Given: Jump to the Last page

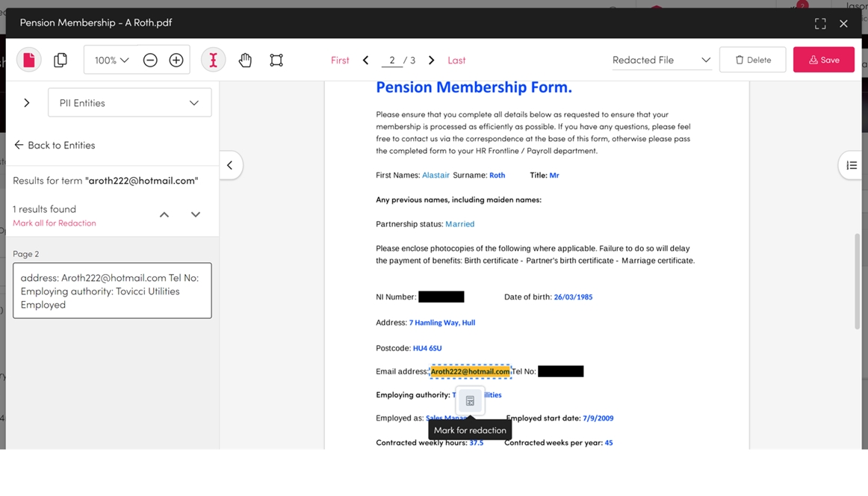Looking at the screenshot, I should pyautogui.click(x=456, y=60).
